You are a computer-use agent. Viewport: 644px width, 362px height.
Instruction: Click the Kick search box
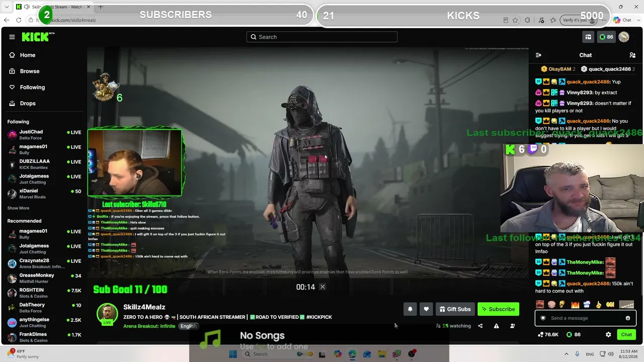pos(322,37)
